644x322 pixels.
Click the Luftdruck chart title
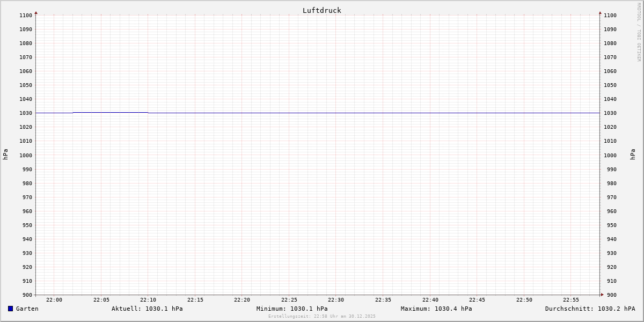point(321,10)
